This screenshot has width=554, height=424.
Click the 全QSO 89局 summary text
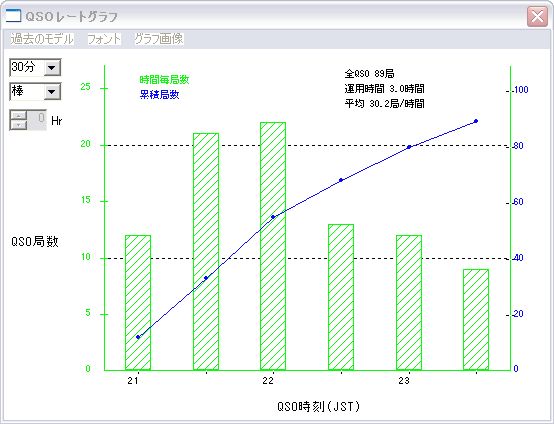point(369,73)
